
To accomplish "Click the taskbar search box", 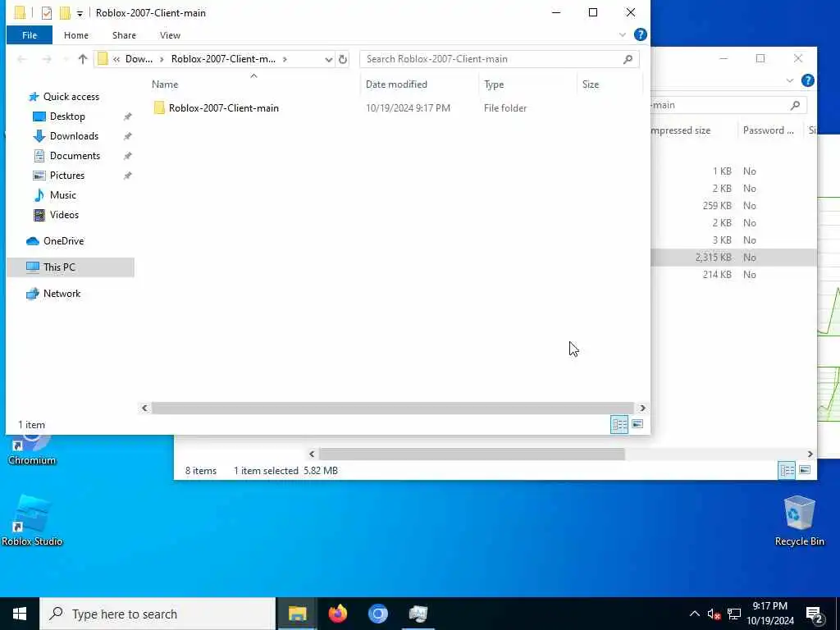I will pyautogui.click(x=157, y=614).
